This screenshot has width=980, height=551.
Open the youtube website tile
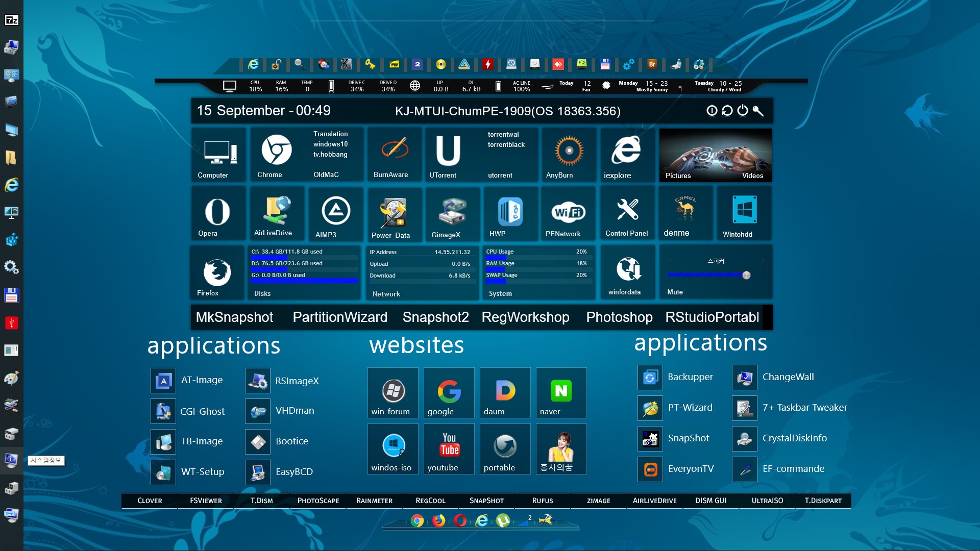click(x=449, y=449)
